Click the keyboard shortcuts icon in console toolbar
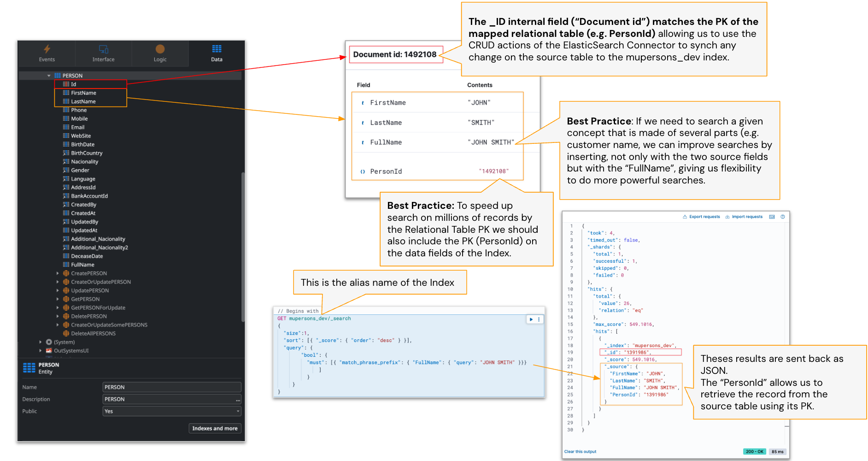The width and height of the screenshot is (868, 461). pyautogui.click(x=772, y=216)
